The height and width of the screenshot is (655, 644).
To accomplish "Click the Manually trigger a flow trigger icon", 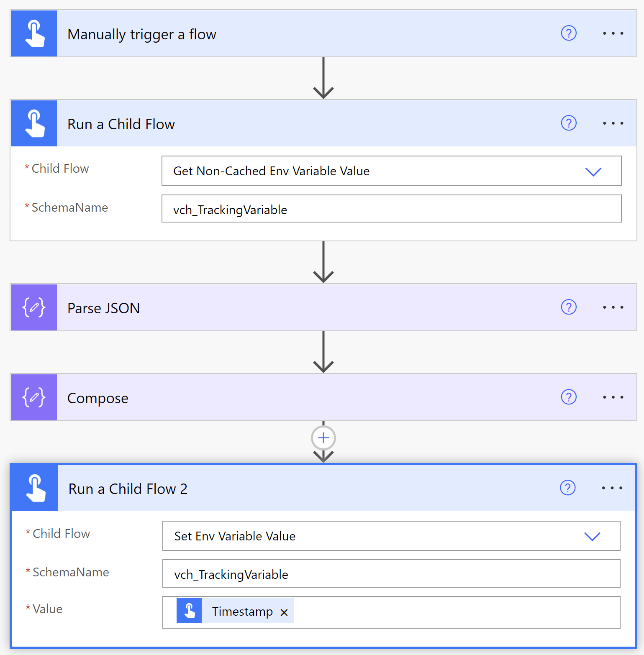I will [x=33, y=33].
